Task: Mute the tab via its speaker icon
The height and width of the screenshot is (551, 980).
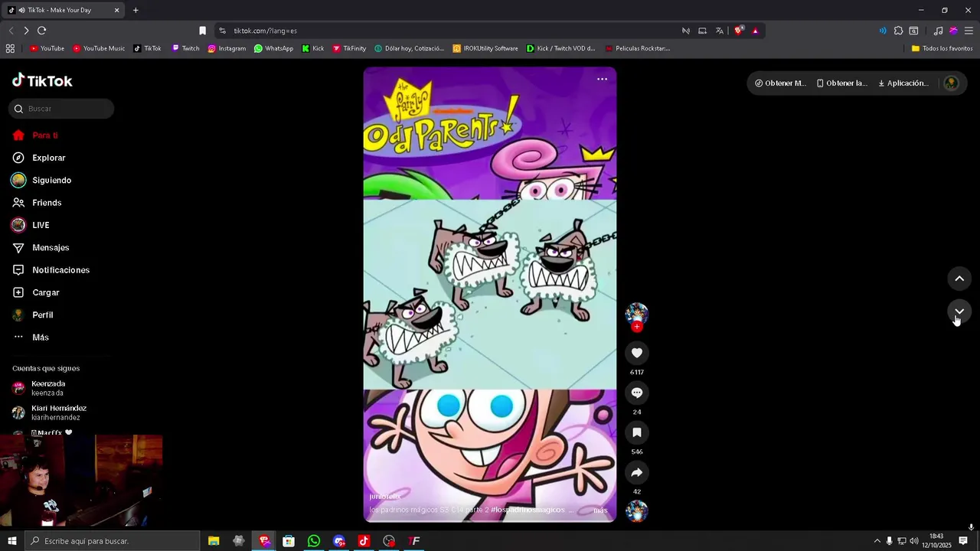Action: click(21, 10)
